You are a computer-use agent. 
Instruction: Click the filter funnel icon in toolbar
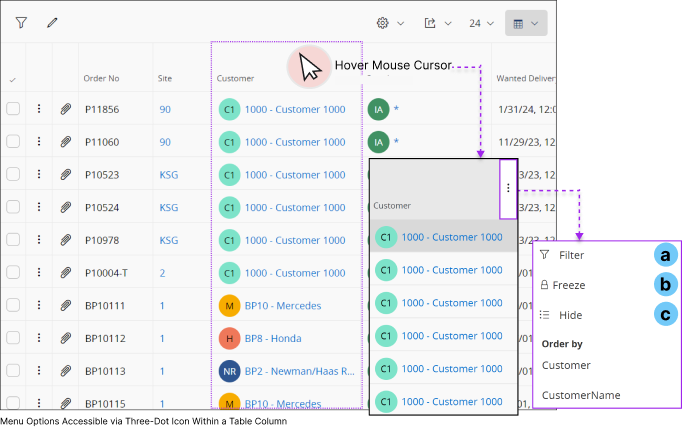pyautogui.click(x=21, y=23)
